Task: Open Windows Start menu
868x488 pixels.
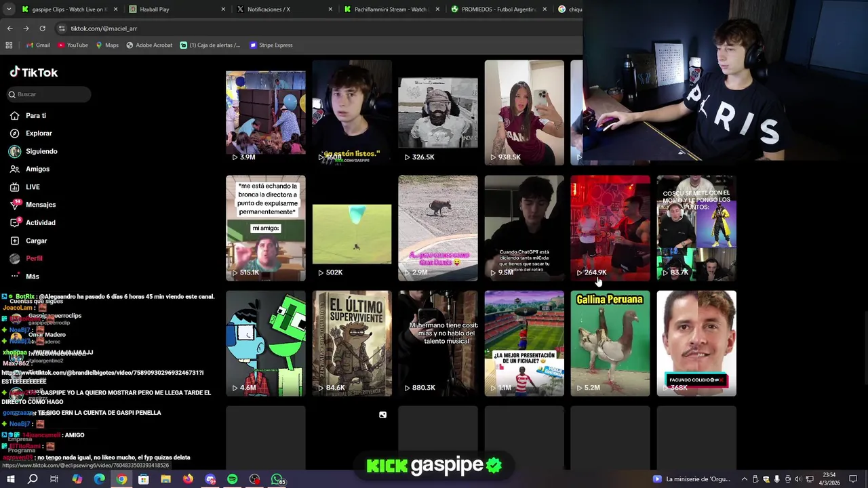Action: click(x=10, y=479)
